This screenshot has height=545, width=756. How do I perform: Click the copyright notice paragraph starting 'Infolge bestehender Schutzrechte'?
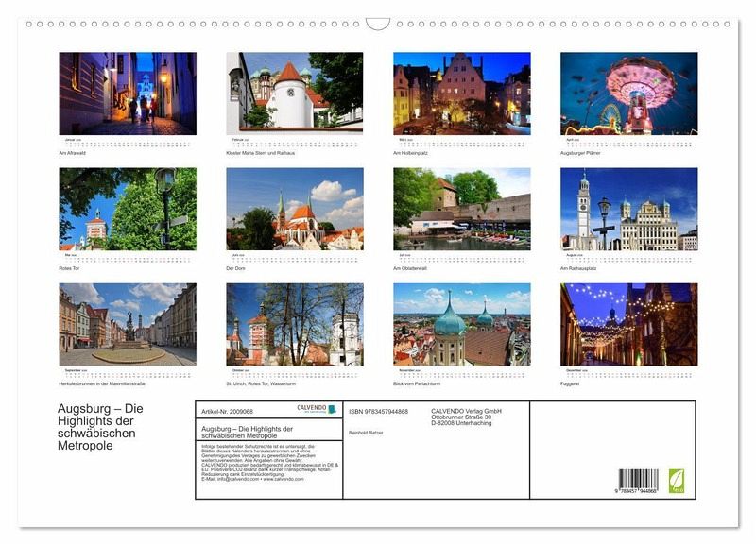[270, 463]
